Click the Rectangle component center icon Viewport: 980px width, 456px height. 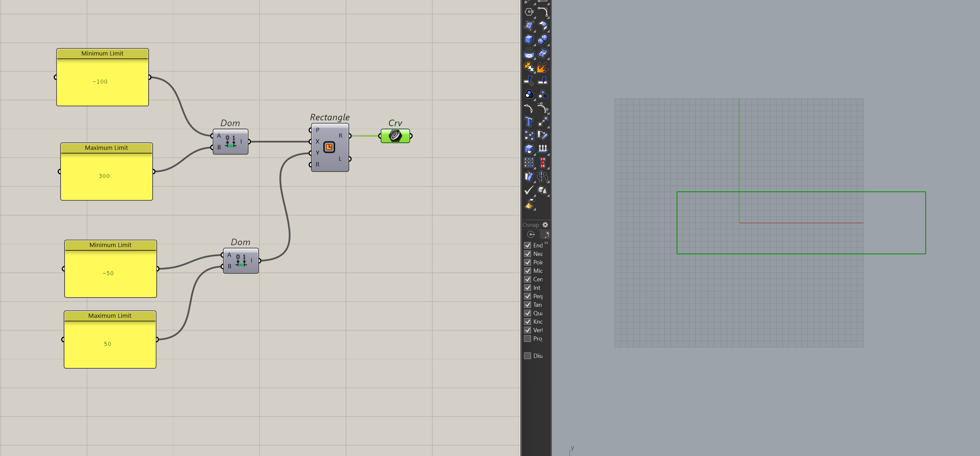click(329, 147)
